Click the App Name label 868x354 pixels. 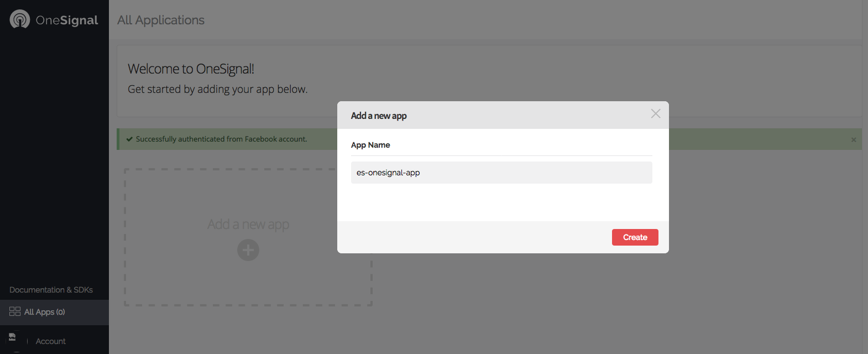[370, 145]
